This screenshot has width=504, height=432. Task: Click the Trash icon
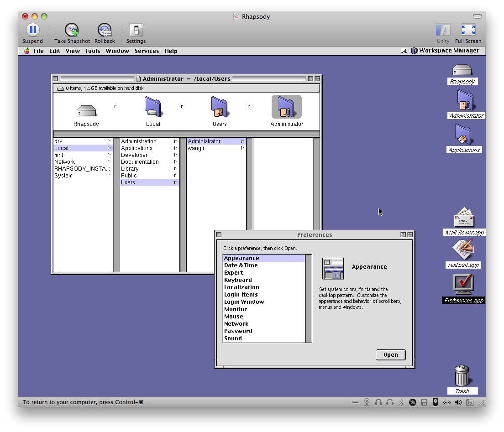[462, 375]
